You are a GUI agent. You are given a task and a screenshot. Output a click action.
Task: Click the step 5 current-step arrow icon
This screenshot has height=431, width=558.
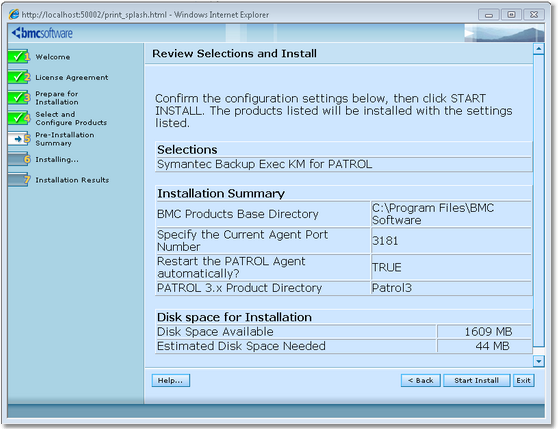pyautogui.click(x=19, y=138)
